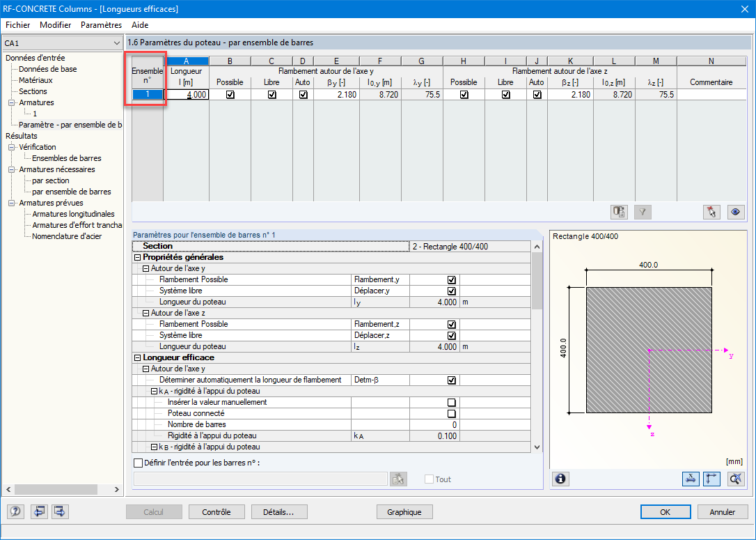The height and width of the screenshot is (540, 756).
Task: Click the pick-member pointer icon below table
Action: pyautogui.click(x=711, y=212)
